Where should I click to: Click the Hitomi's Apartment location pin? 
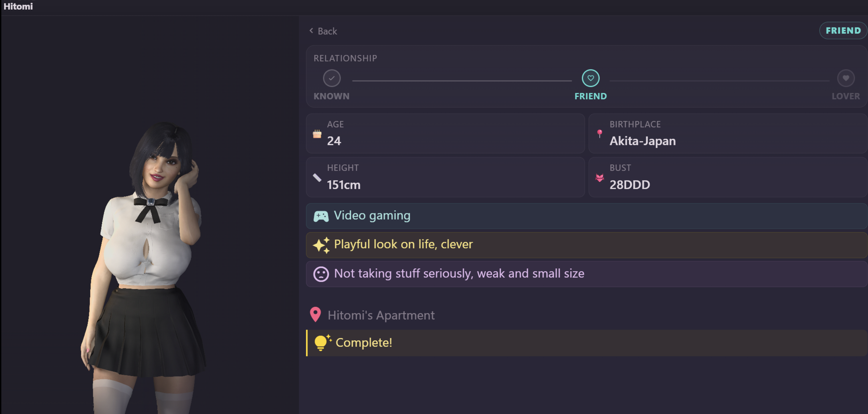pos(315,314)
